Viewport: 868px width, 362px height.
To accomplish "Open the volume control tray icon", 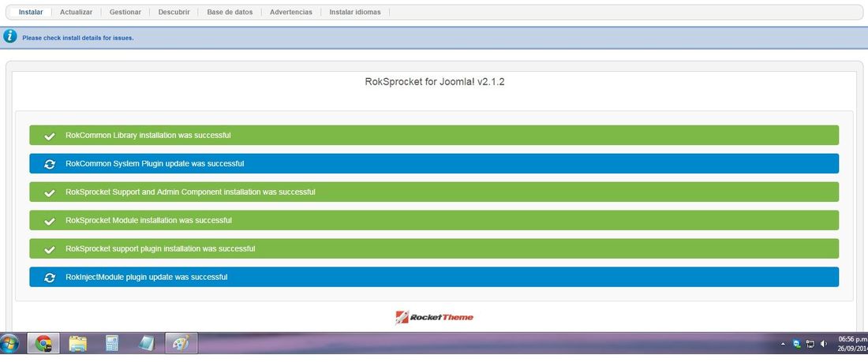I will pyautogui.click(x=824, y=344).
